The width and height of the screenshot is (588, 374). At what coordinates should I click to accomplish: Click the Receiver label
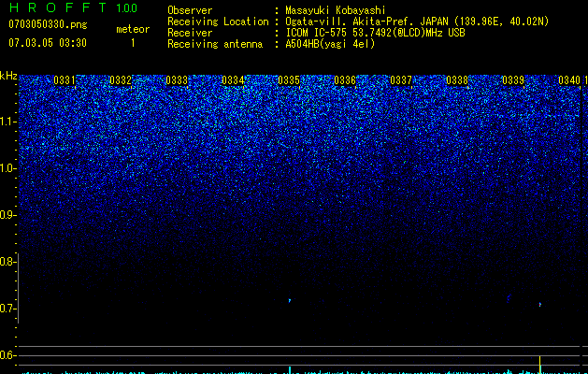190,33
